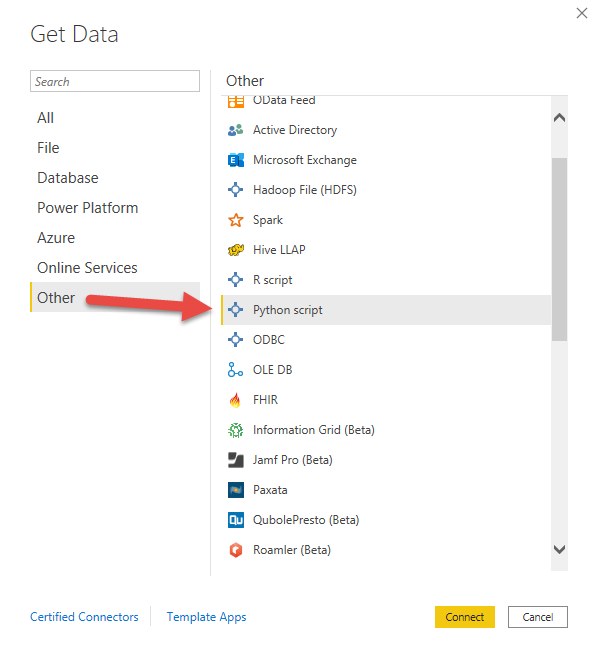Open the Certified Connectors link
Image resolution: width=598 pixels, height=658 pixels.
(x=84, y=617)
